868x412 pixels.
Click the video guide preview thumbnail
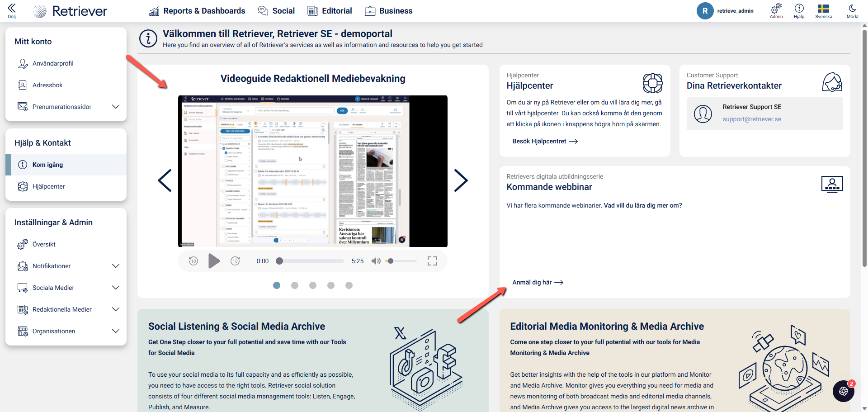pos(313,171)
